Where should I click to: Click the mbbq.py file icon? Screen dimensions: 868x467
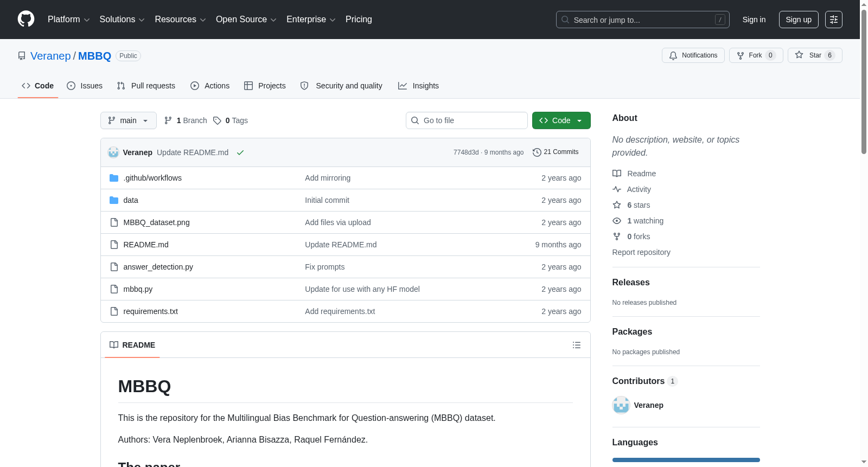[114, 289]
